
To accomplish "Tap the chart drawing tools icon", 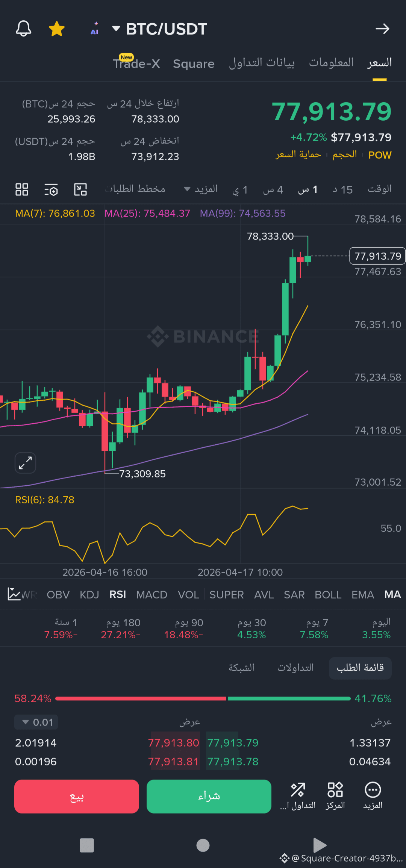I will click(x=80, y=189).
